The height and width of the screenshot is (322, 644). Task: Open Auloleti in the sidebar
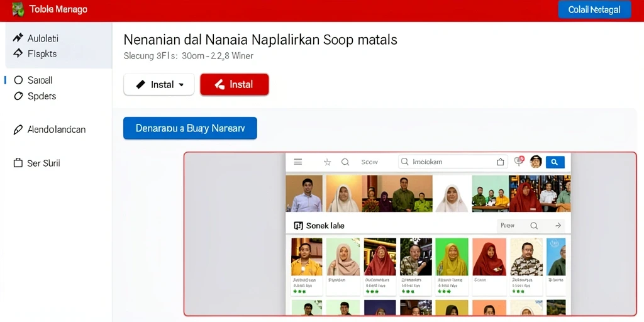[43, 38]
